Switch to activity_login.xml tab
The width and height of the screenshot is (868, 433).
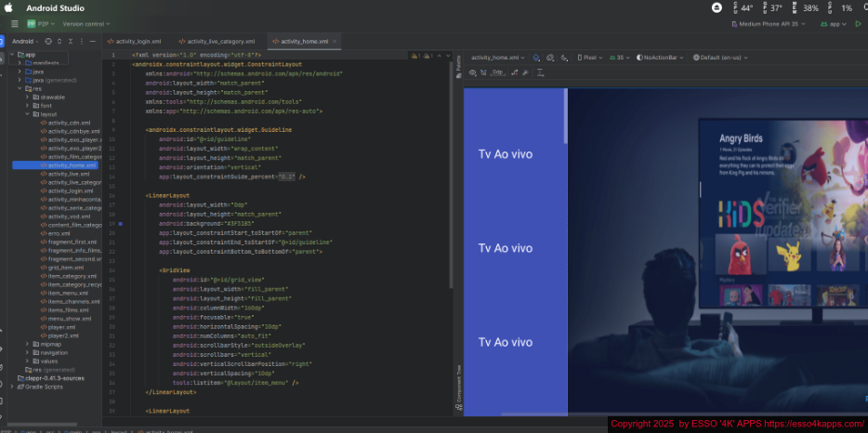(x=134, y=42)
